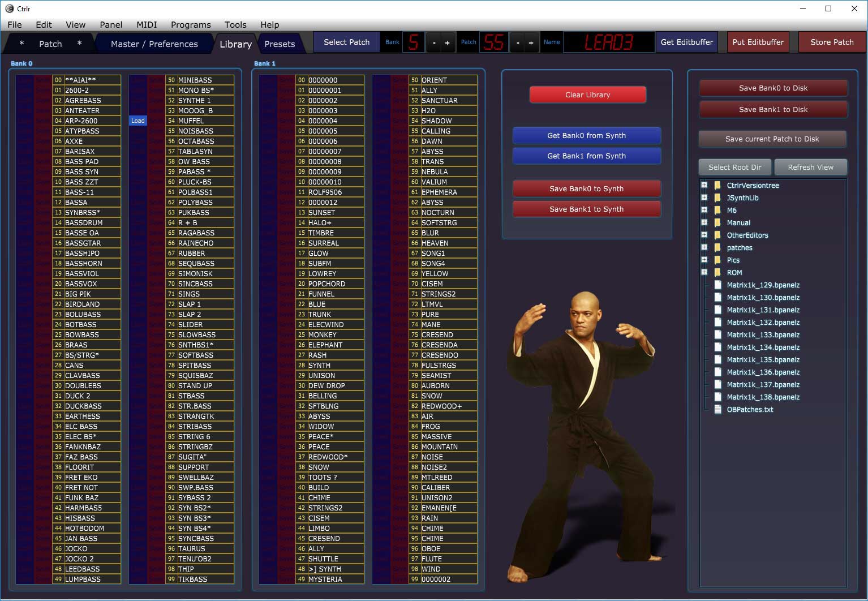Expand the Manual folder node
868x601 pixels.
coord(704,222)
